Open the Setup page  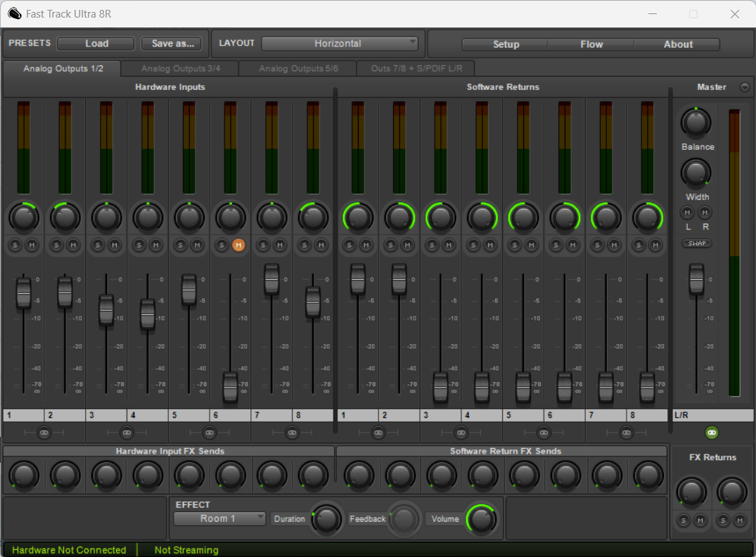point(506,44)
